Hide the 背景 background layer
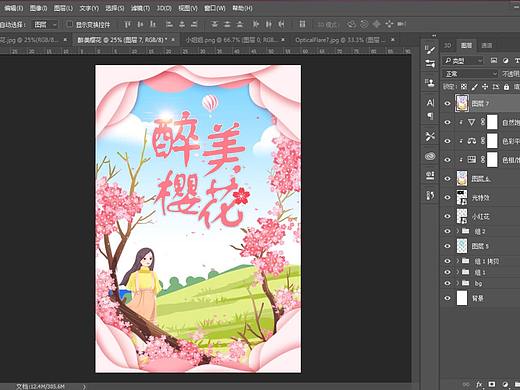 (448, 298)
